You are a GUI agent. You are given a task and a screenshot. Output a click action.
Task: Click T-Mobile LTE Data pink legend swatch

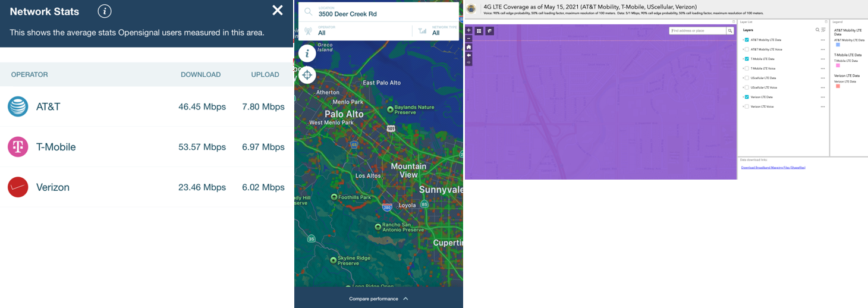[838, 65]
